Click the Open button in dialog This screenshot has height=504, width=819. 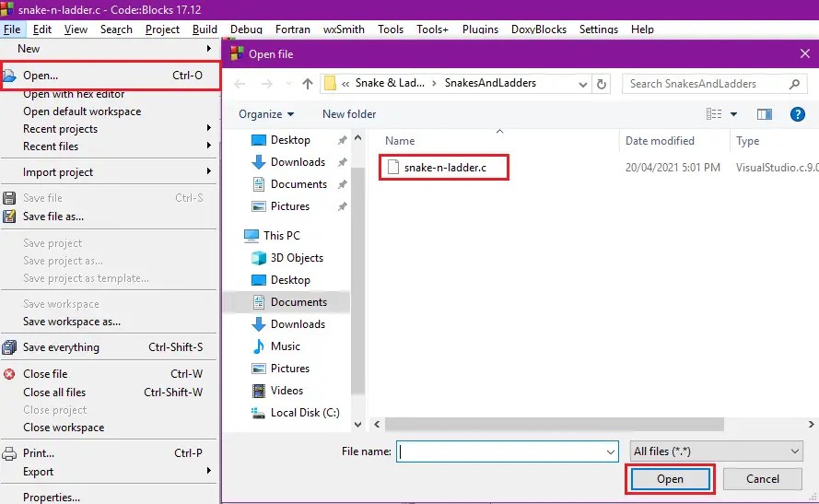coord(670,479)
